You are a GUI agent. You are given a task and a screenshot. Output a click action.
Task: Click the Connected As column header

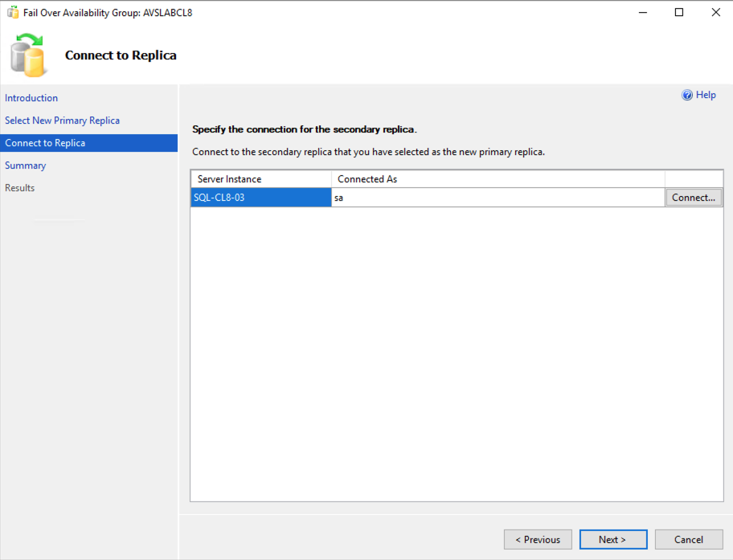tap(498, 179)
